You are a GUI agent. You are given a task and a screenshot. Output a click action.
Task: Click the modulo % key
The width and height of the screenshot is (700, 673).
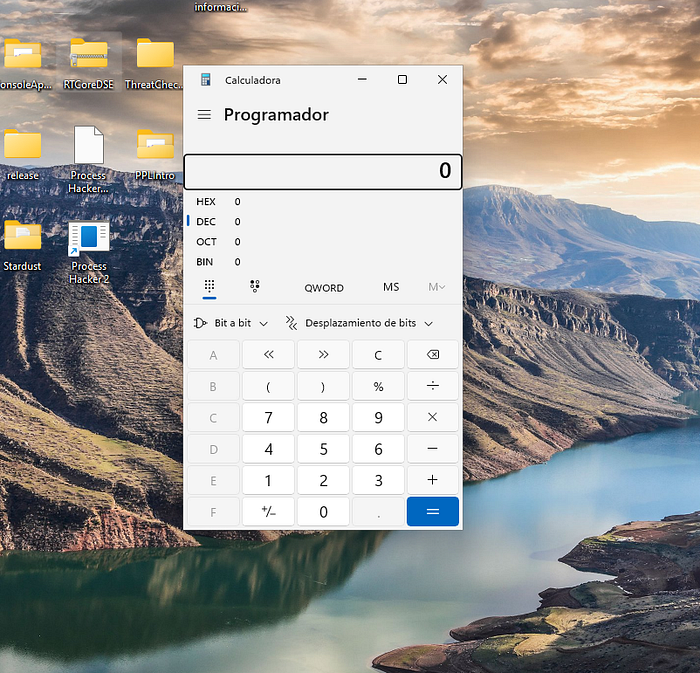point(378,386)
